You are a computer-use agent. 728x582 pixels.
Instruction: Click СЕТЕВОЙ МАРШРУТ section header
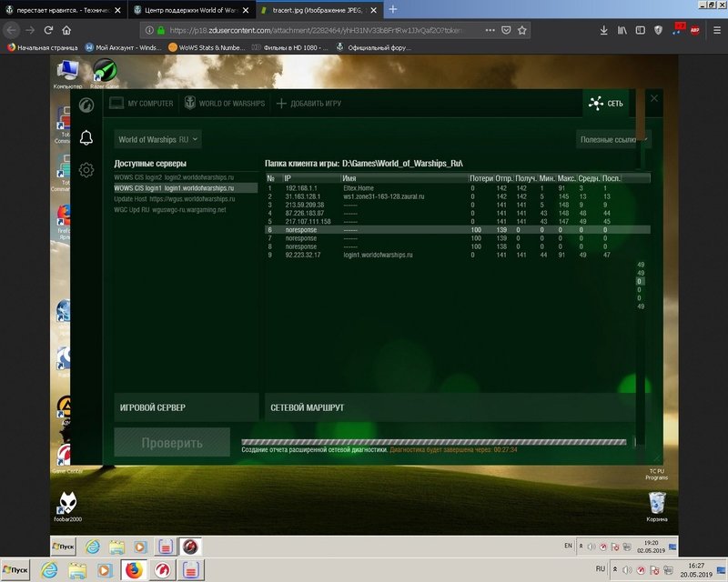(x=450, y=407)
